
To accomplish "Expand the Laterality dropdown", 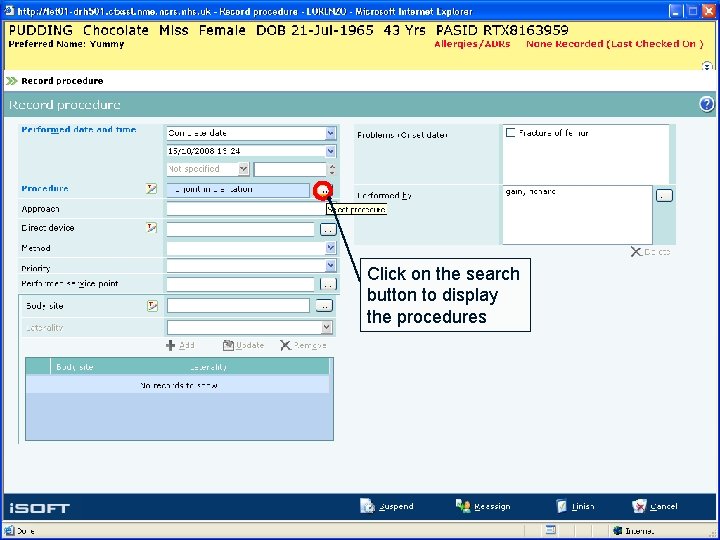I will [x=326, y=327].
